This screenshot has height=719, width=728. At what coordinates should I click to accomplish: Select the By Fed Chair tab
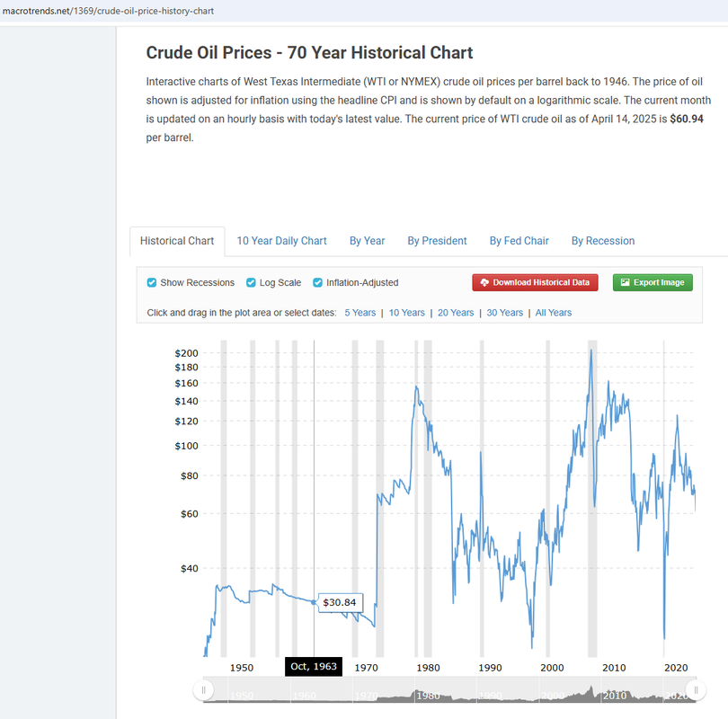[519, 241]
